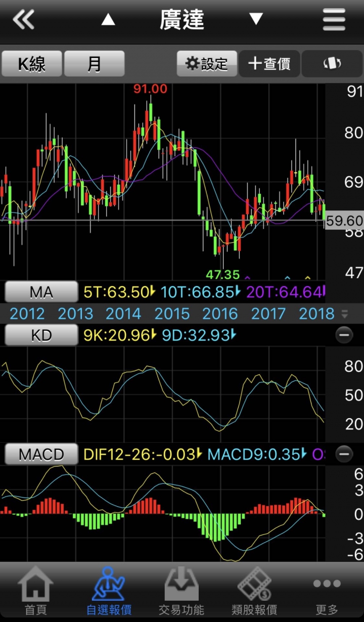This screenshot has width=364, height=622.
Task: Tap the rotate screen icon
Action: 332,64
